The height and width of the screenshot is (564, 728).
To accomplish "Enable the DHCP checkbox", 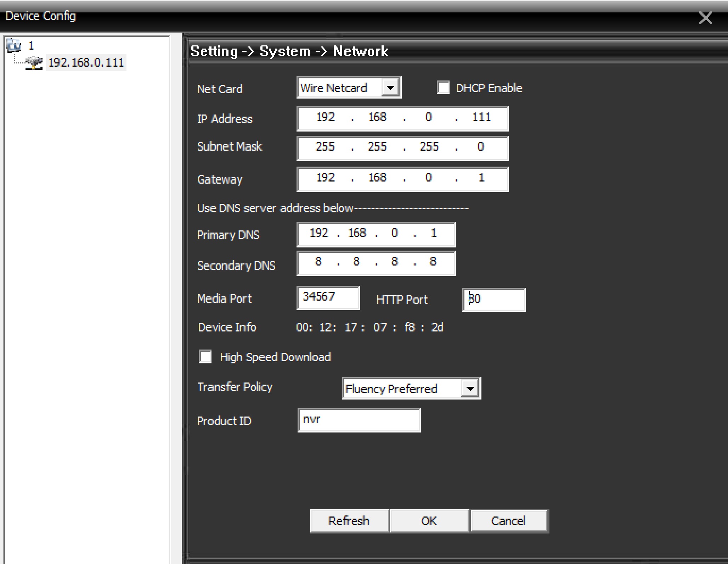I will tap(443, 88).
